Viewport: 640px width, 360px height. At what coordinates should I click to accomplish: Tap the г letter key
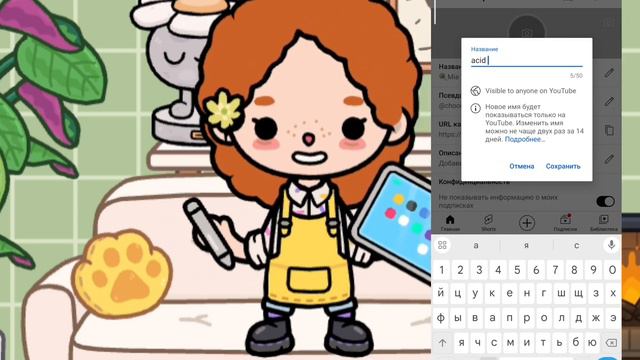coord(544,293)
